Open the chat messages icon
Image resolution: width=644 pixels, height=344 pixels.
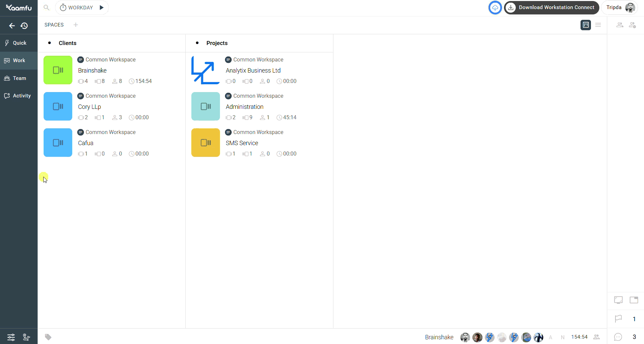tap(618, 337)
